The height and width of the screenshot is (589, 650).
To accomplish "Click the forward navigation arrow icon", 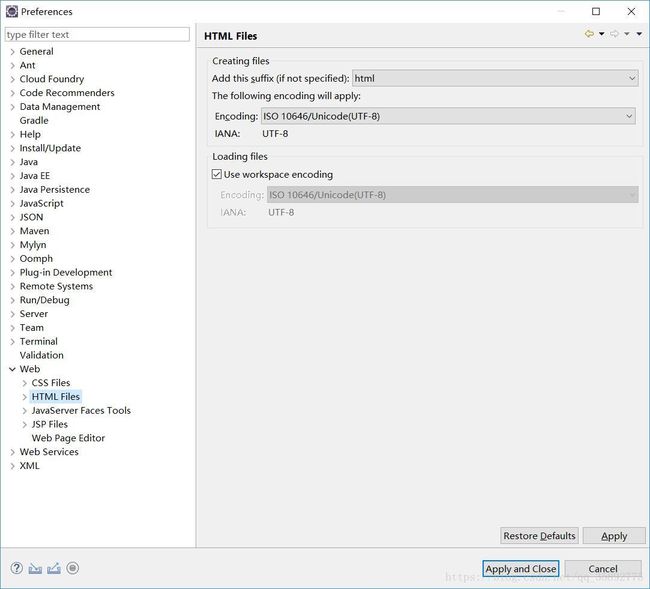I will (x=614, y=34).
